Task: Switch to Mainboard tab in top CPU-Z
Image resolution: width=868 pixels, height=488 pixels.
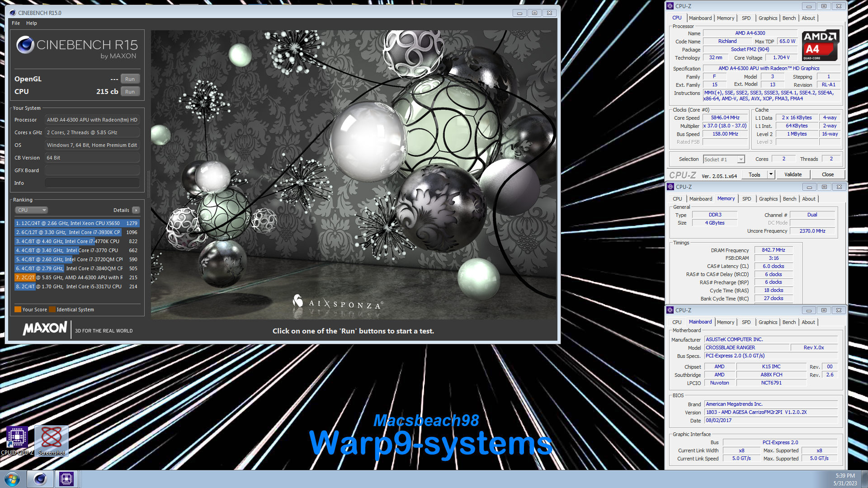Action: [x=700, y=18]
